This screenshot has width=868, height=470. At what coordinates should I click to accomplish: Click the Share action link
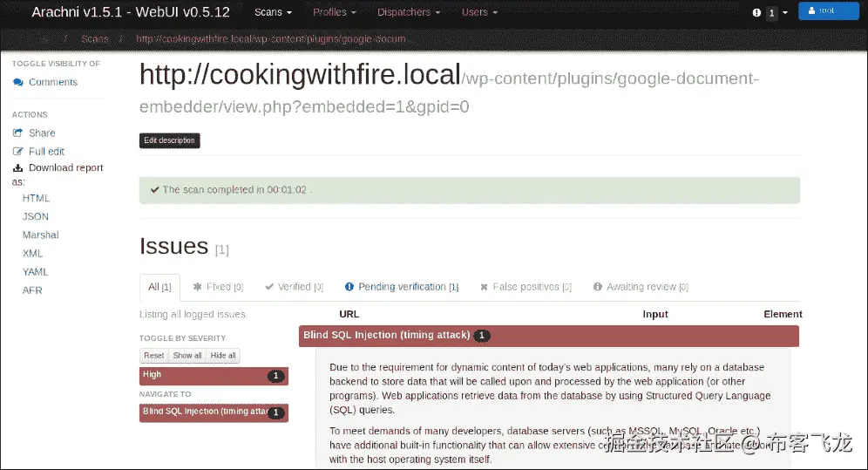click(x=42, y=133)
